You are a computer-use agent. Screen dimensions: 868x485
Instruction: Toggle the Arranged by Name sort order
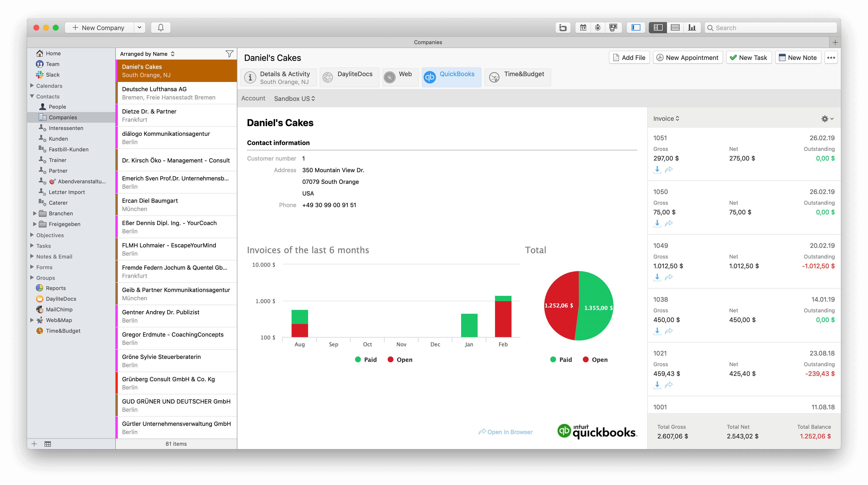click(x=173, y=53)
